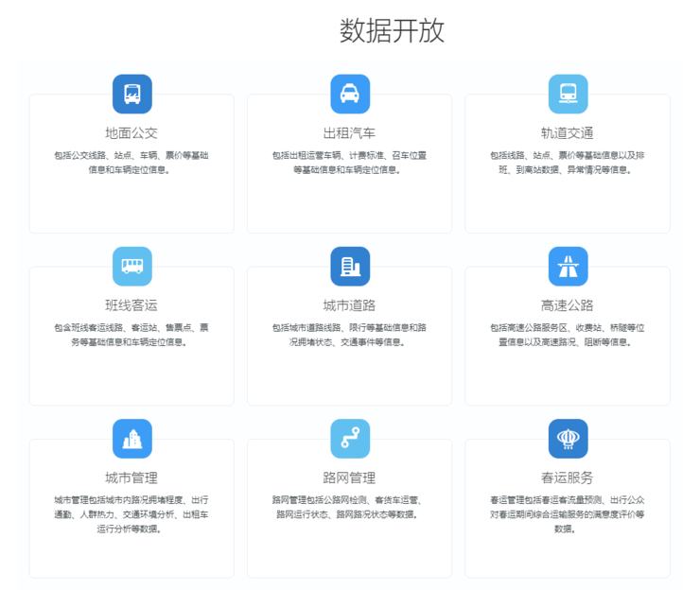Open the 城市道路 title
Image resolution: width=700 pixels, height=590 pixels.
point(350,305)
